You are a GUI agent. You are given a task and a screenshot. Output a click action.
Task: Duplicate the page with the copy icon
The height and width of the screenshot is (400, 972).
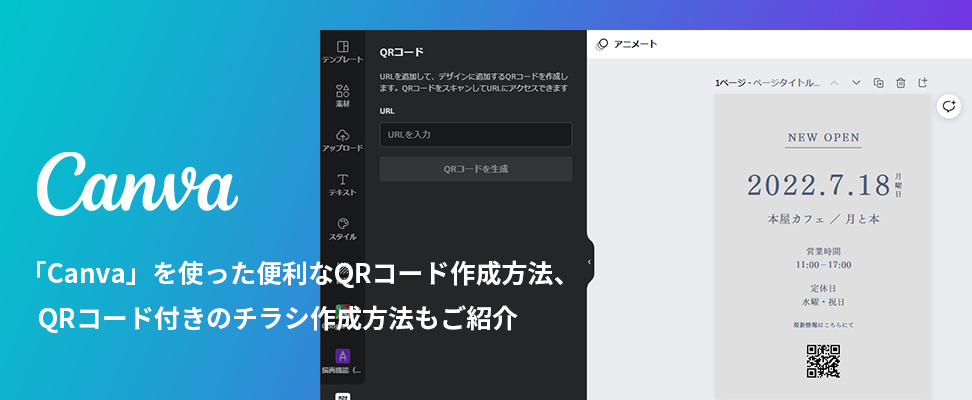point(878,82)
